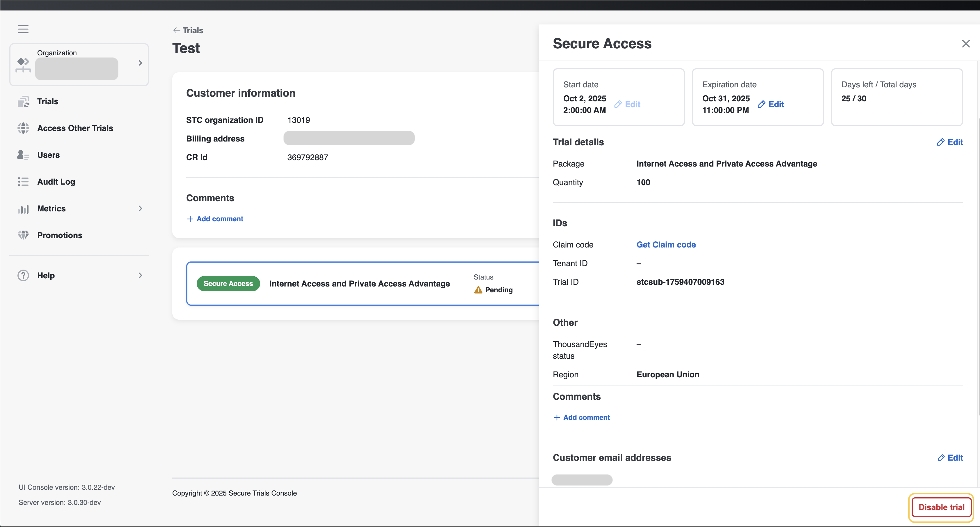The image size is (980, 527).
Task: Expand the Help submenu arrow
Action: click(x=140, y=275)
